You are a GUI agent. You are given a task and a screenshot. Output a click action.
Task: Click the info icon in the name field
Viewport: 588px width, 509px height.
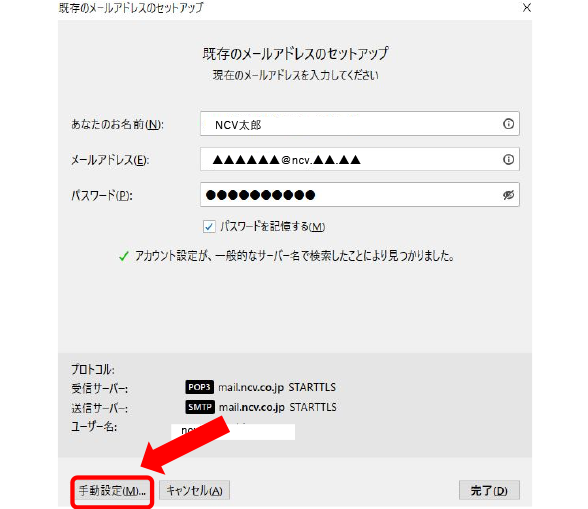click(x=508, y=124)
